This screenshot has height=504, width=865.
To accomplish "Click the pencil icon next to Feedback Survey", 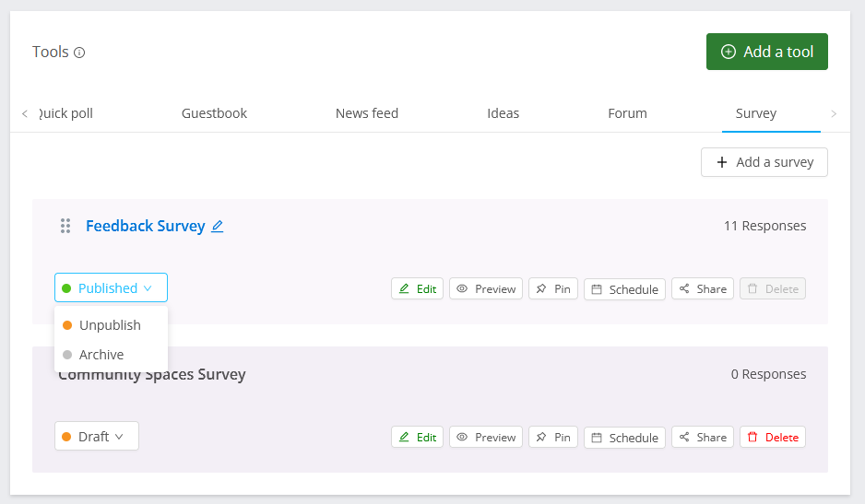I will [x=218, y=226].
